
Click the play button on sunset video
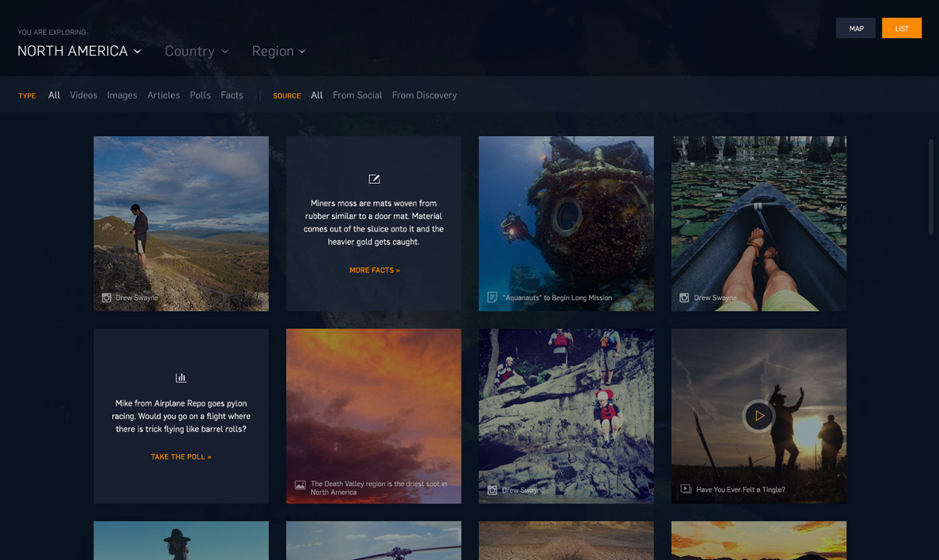758,415
